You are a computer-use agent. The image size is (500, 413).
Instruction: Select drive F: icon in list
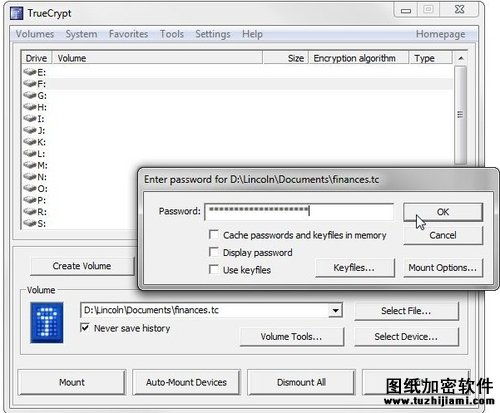pos(30,84)
